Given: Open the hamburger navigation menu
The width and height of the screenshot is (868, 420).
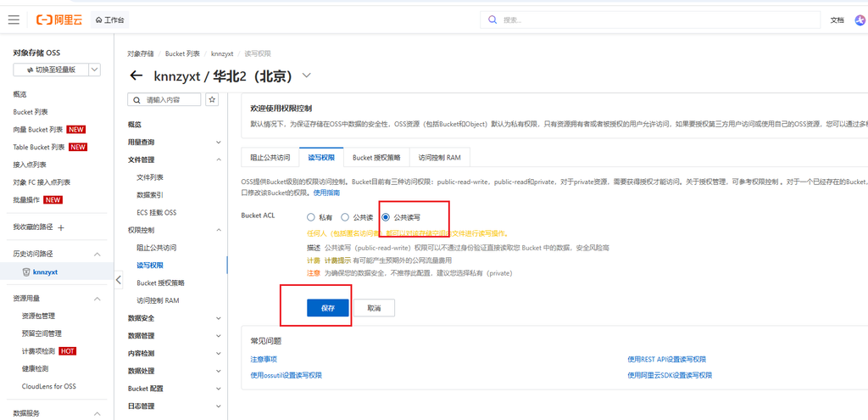Looking at the screenshot, I should 14,20.
